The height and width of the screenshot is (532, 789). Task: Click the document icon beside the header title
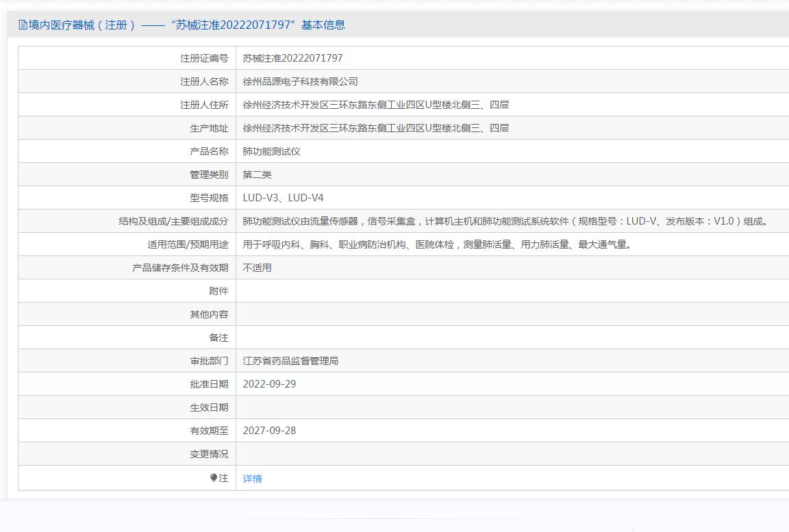click(23, 25)
